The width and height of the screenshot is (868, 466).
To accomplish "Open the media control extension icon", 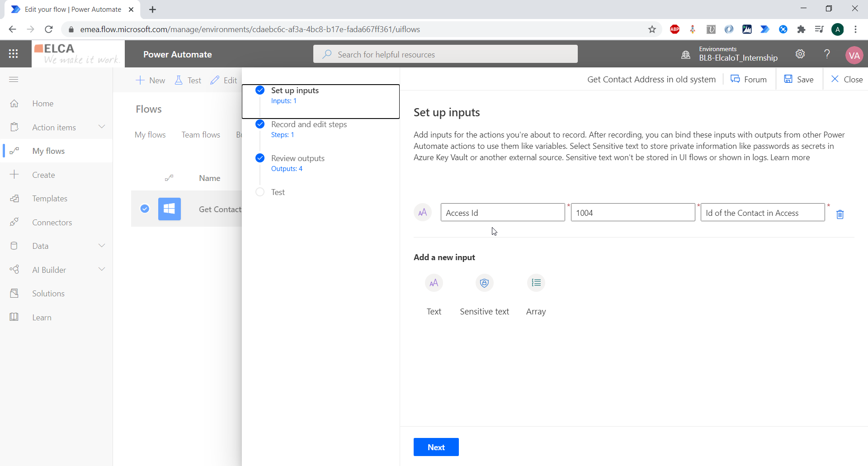I will 819,29.
